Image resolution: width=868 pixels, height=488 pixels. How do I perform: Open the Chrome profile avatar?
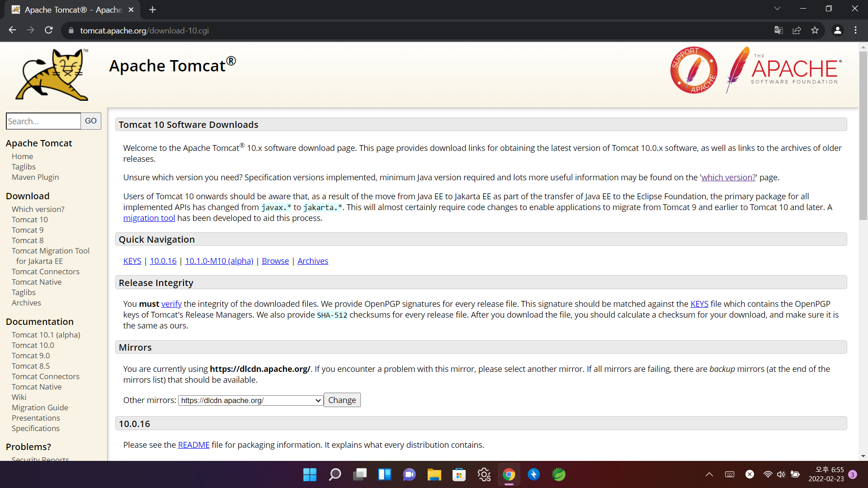pyautogui.click(x=837, y=30)
